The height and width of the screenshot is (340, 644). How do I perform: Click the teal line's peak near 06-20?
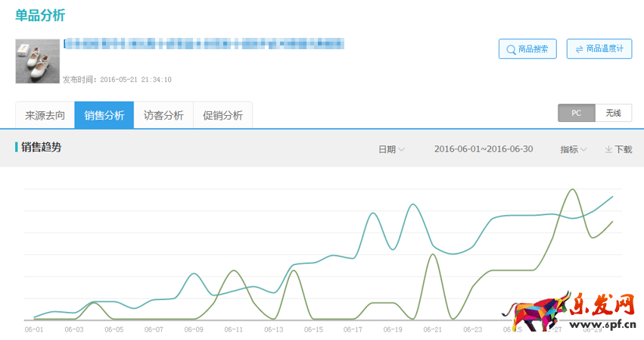[x=413, y=204]
